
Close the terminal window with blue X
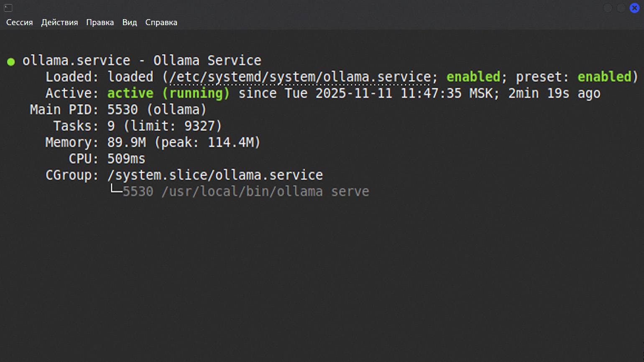(634, 8)
